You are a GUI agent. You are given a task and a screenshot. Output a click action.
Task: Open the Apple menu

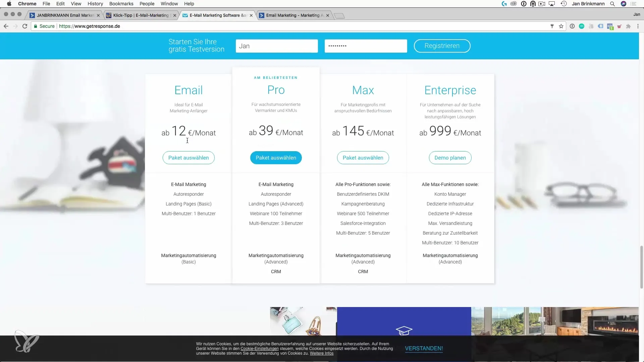click(x=9, y=4)
